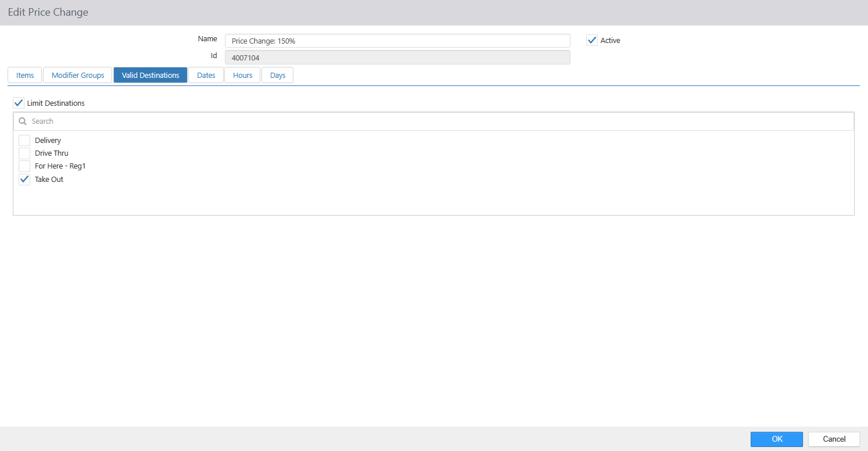This screenshot has height=451, width=868.
Task: Switch to the Modifier Groups tab
Action: pyautogui.click(x=78, y=76)
